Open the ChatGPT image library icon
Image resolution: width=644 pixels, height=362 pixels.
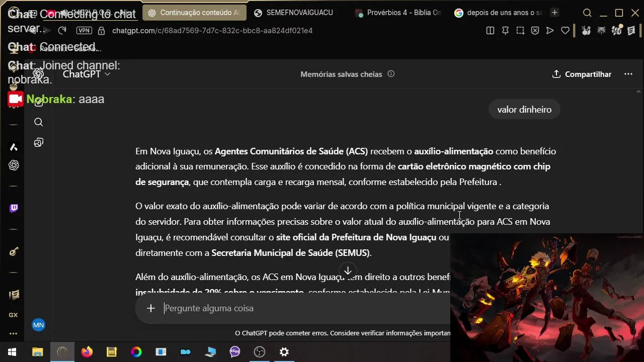39,143
